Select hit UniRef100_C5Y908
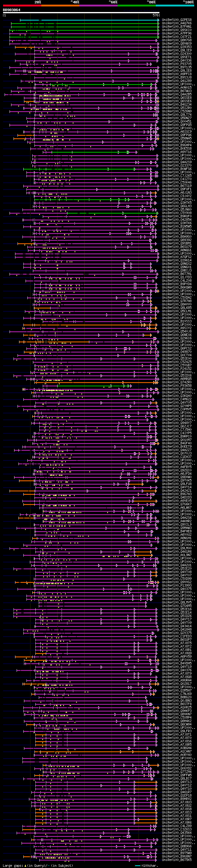Image resolution: width=197 pixels, height=868 pixels. click(x=176, y=213)
